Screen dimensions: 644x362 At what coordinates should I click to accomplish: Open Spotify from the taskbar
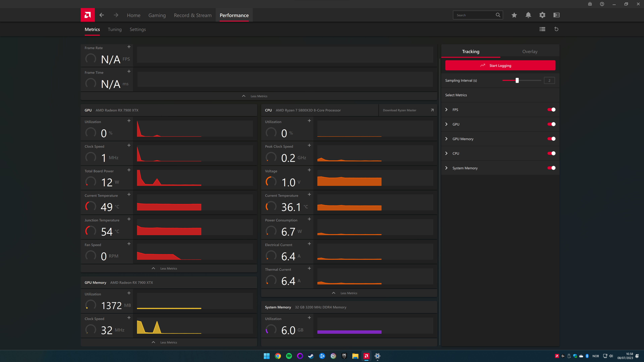tap(289, 356)
